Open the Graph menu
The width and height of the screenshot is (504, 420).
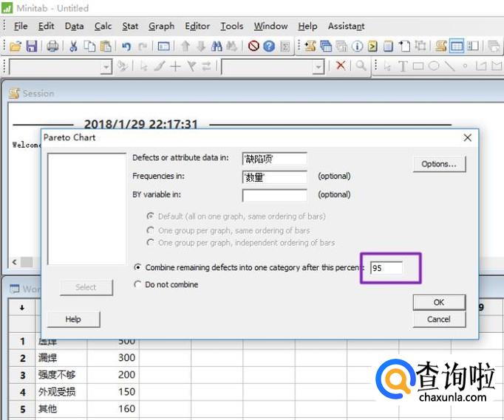tap(161, 26)
